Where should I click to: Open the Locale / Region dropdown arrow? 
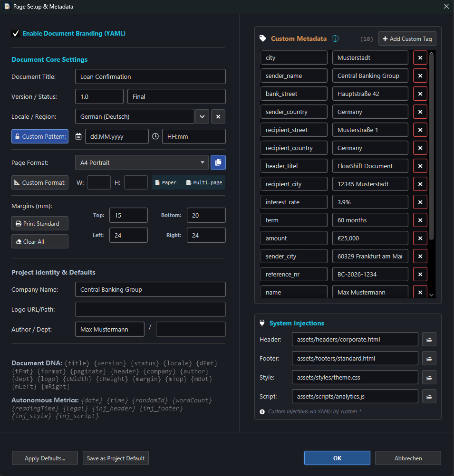[202, 116]
